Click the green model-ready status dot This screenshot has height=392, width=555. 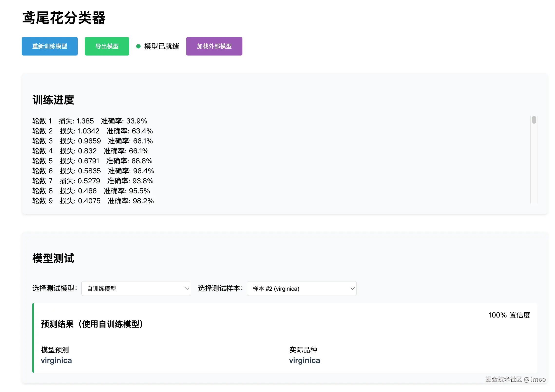(x=138, y=46)
